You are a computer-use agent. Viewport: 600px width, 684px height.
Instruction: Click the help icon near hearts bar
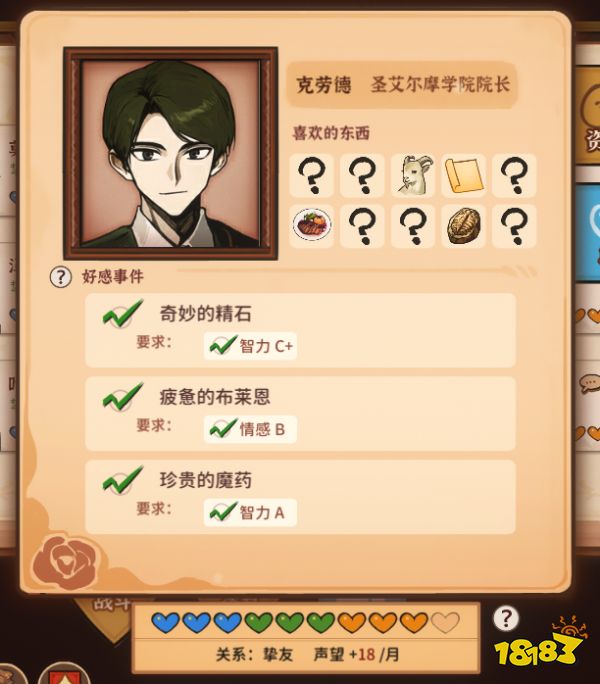pyautogui.click(x=506, y=618)
